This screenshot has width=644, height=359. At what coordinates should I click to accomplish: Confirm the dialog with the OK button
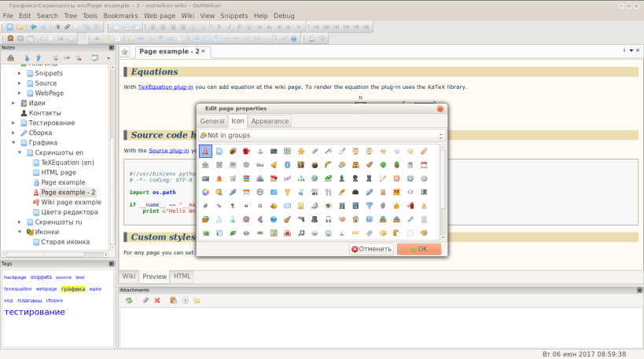click(x=419, y=249)
